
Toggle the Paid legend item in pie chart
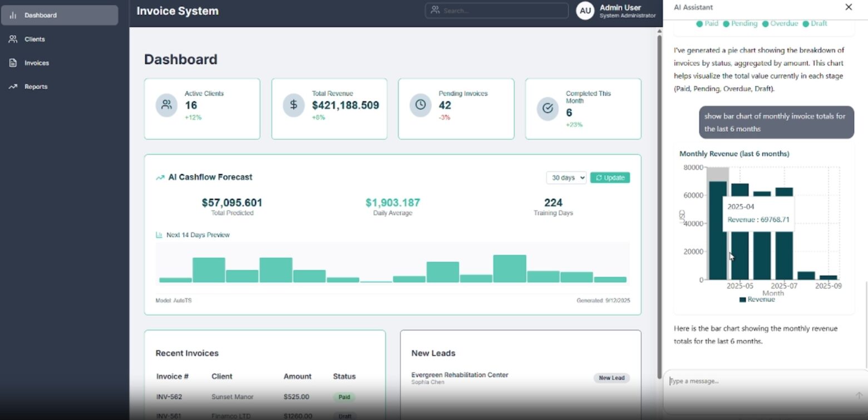(707, 24)
